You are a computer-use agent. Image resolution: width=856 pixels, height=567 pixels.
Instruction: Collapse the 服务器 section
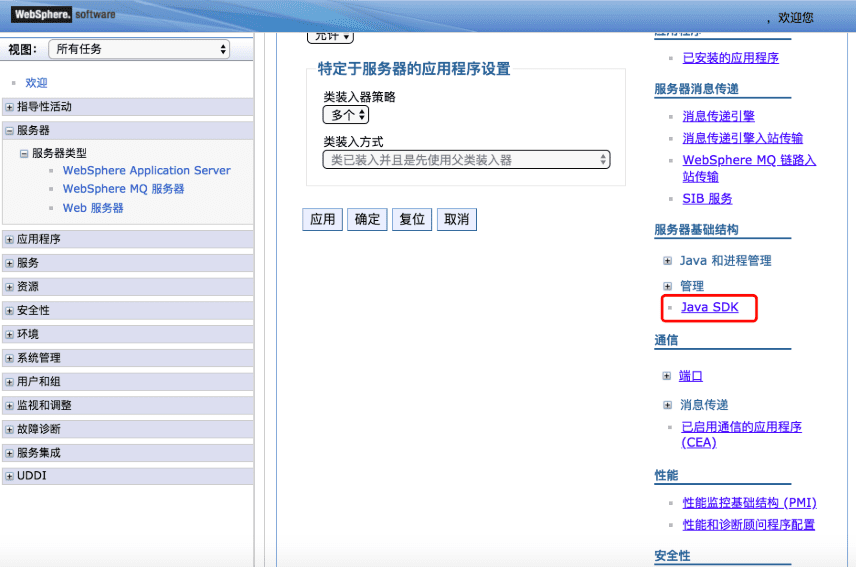point(9,130)
